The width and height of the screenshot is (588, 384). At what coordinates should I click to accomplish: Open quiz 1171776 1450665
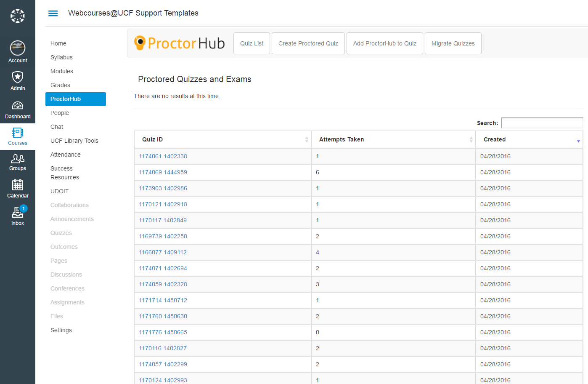point(163,332)
